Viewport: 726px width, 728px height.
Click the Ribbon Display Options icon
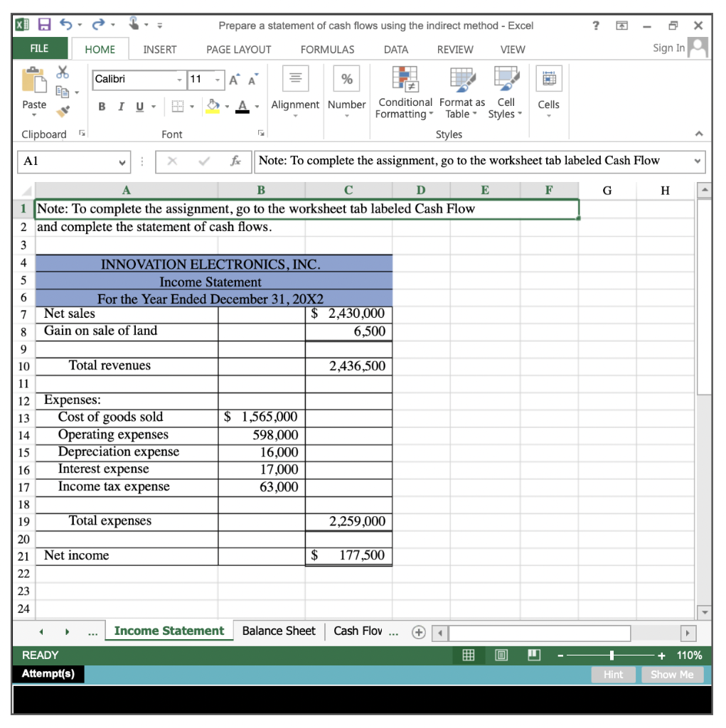pyautogui.click(x=621, y=26)
